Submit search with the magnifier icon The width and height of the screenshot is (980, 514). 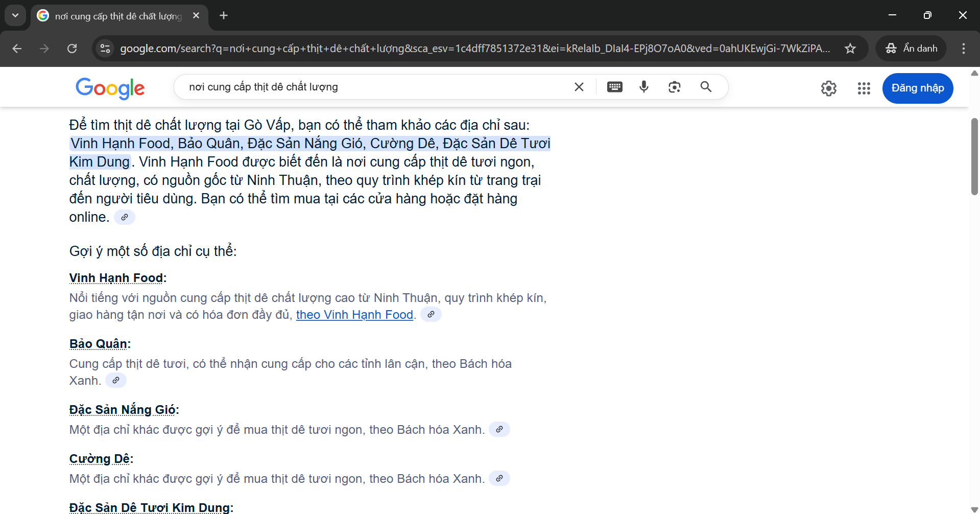click(x=706, y=87)
